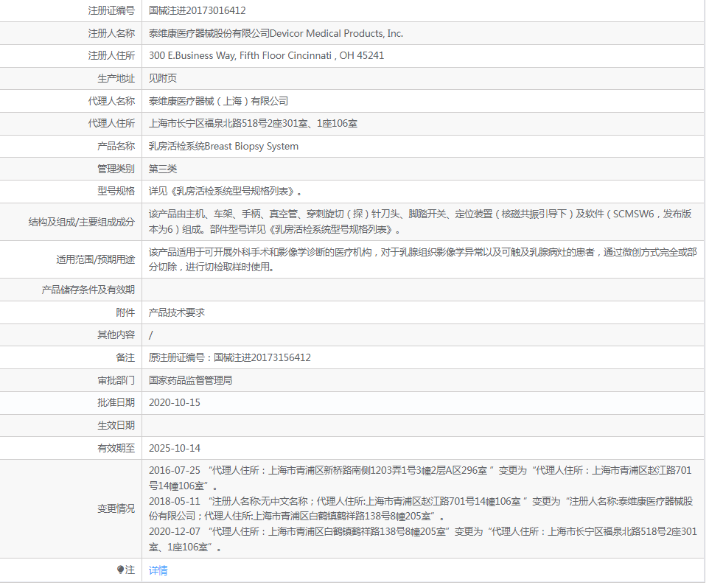Select the 管理类别 label
Screen dimensions: 709x588
pos(116,169)
